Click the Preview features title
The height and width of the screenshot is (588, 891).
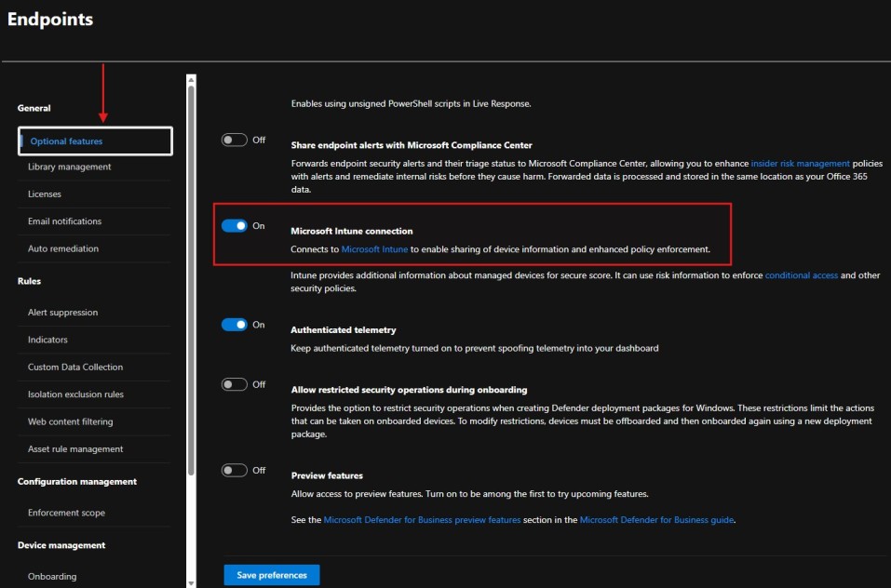(327, 475)
